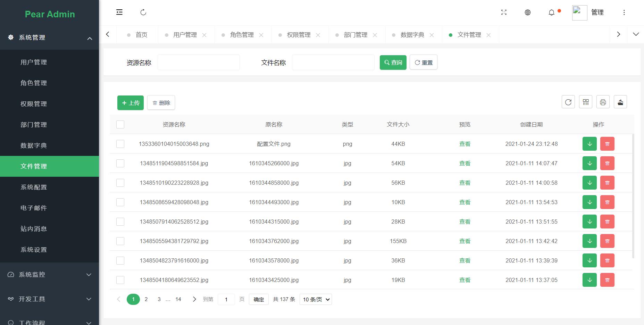
Task: Delete file 1610345266000.jpg
Action: click(607, 163)
